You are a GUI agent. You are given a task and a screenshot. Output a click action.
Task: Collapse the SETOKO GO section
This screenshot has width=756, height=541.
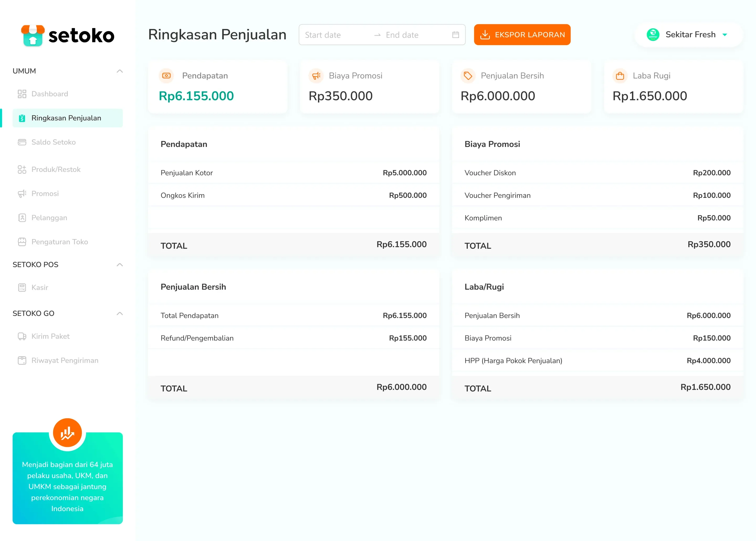[x=120, y=314]
